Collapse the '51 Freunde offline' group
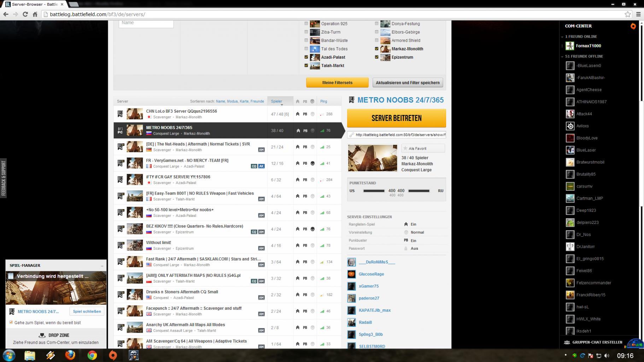 [562, 57]
